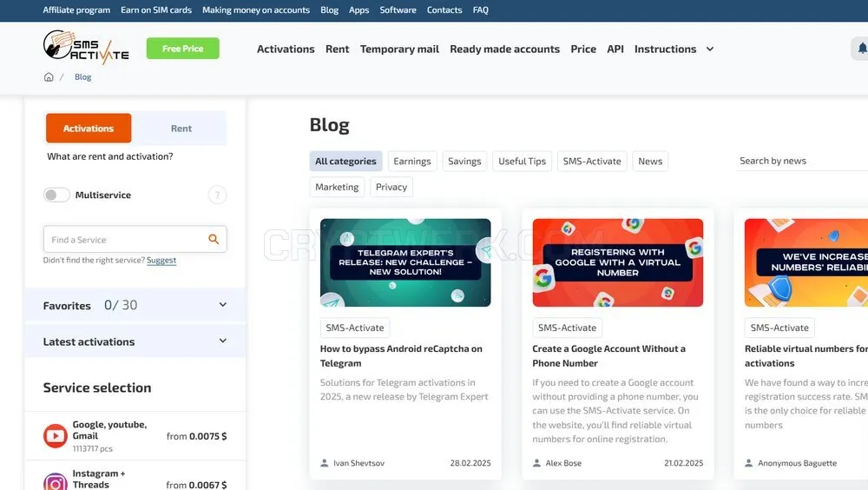
Task: Filter blog by Earnings category
Action: (411, 162)
